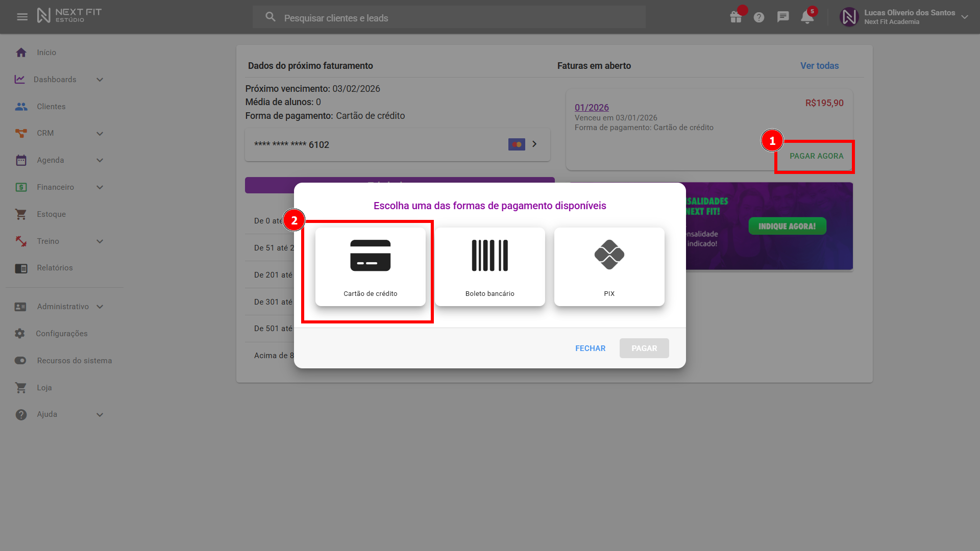
Task: Click the FECHAR button
Action: tap(590, 348)
